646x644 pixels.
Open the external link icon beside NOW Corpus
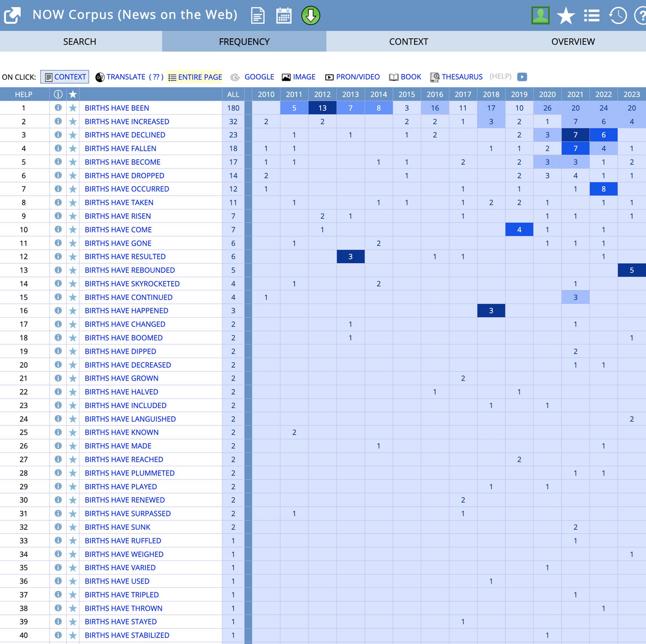[x=12, y=16]
